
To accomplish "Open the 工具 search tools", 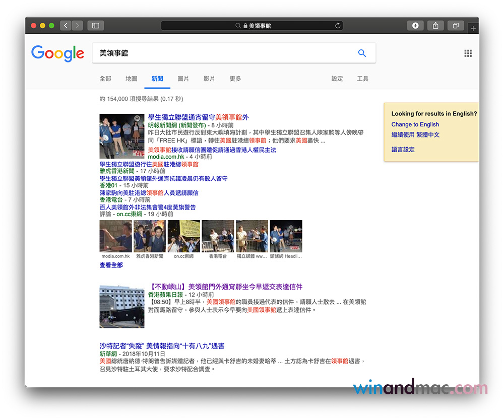I will (x=362, y=79).
